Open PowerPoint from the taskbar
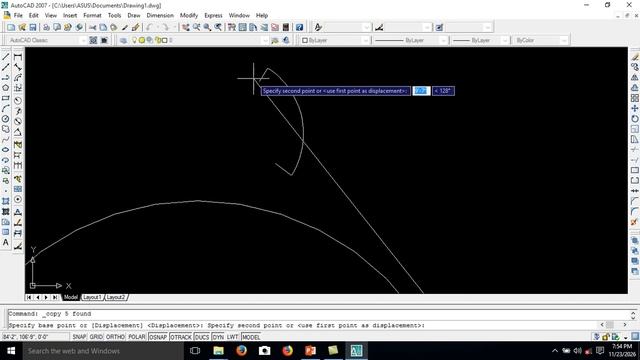This screenshot has width=640, height=360. pos(310,351)
